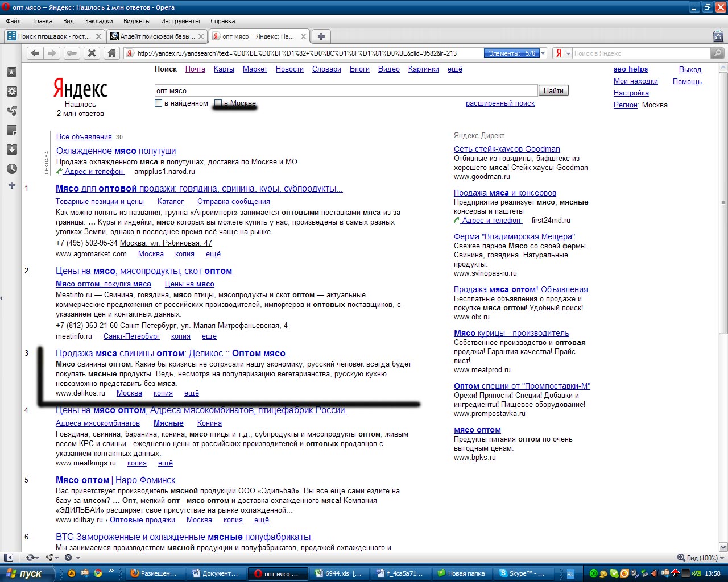Add a panel with sidebar plus icon
Viewport: 728px width, 582px height.
point(11,185)
